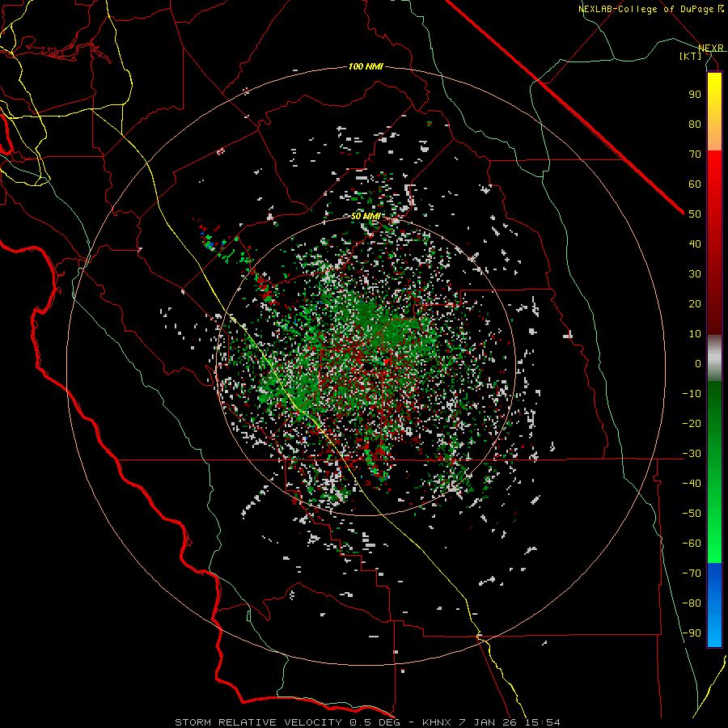Click the 40 value on velocity scale
Image resolution: width=728 pixels, height=728 pixels.
point(695,243)
